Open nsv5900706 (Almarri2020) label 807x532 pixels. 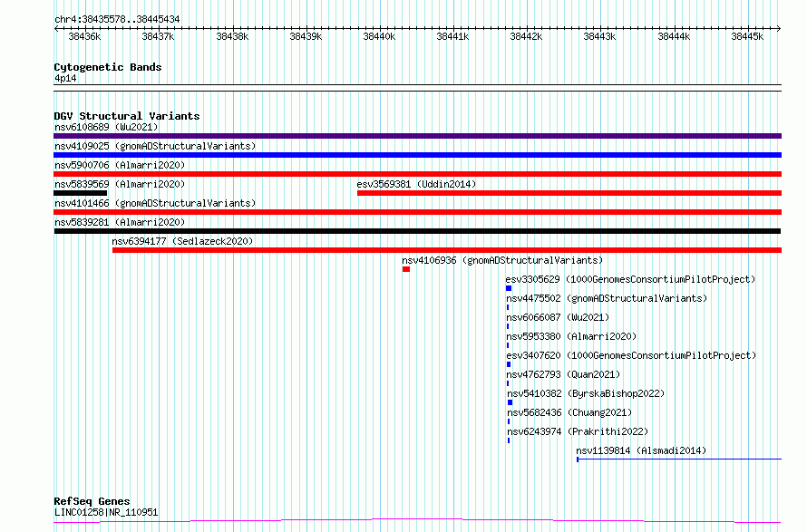click(x=120, y=165)
